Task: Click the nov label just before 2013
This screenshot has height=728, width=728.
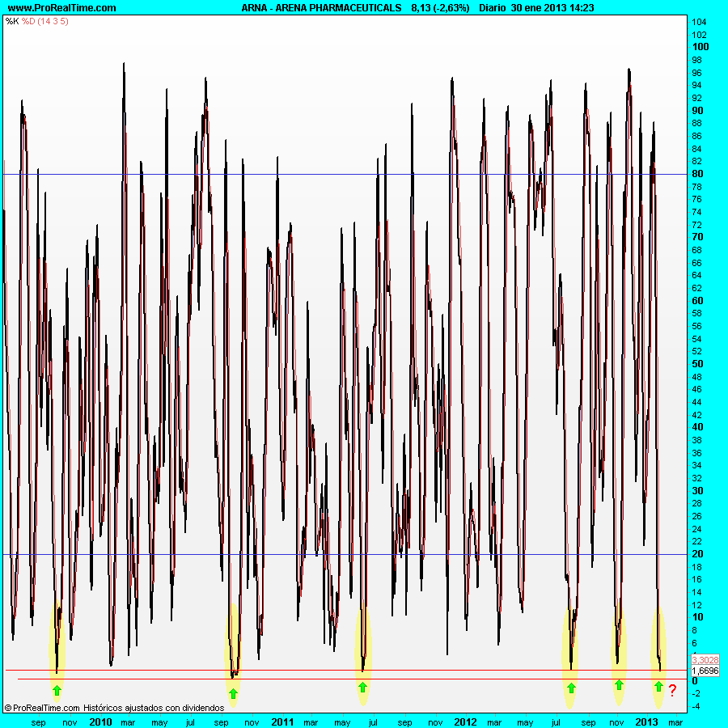Action: (x=616, y=722)
